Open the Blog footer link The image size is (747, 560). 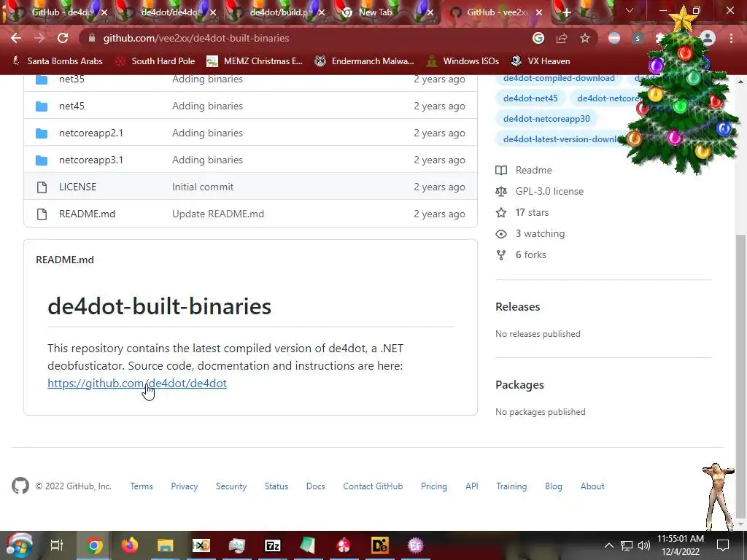click(x=554, y=486)
